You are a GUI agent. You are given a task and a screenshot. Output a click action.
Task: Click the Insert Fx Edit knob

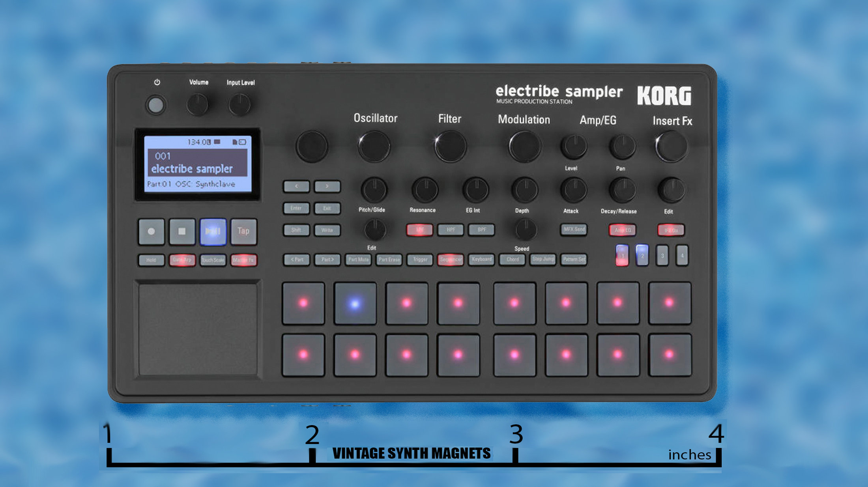(671, 190)
